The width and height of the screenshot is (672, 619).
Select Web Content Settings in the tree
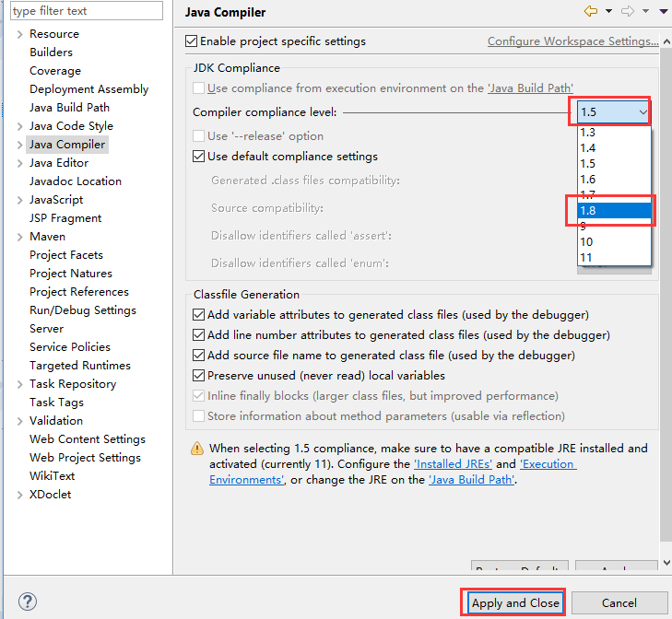[88, 439]
